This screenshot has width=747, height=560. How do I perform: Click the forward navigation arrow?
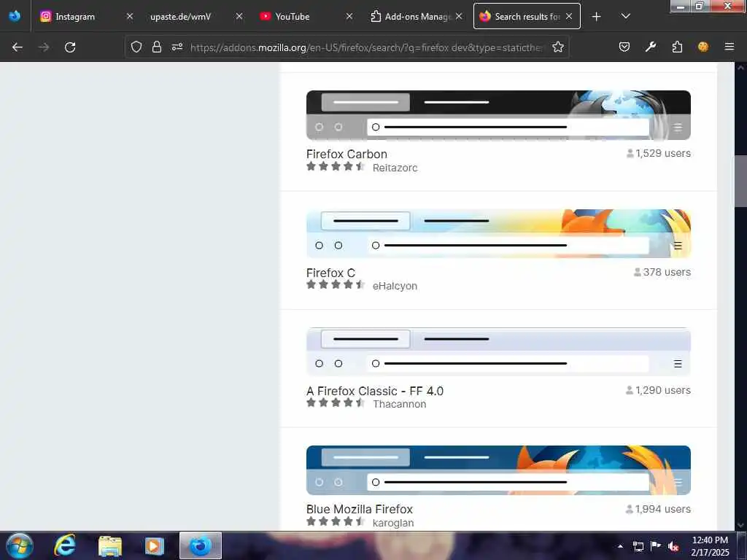click(44, 47)
